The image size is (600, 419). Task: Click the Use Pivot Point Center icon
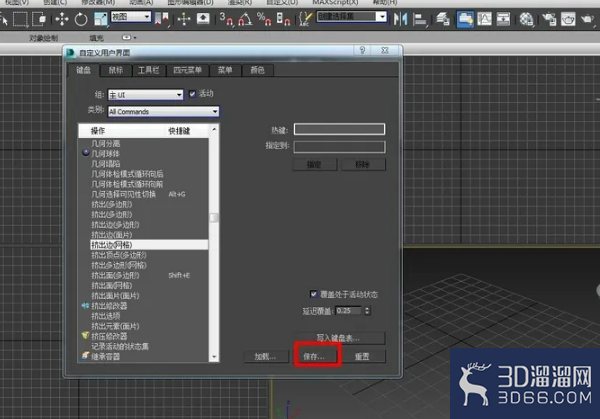click(162, 18)
